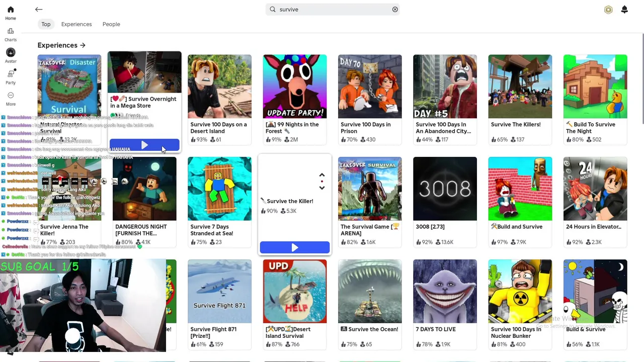Open Survive the Ocean! thumbnail
The height and width of the screenshot is (362, 644).
[x=370, y=291]
